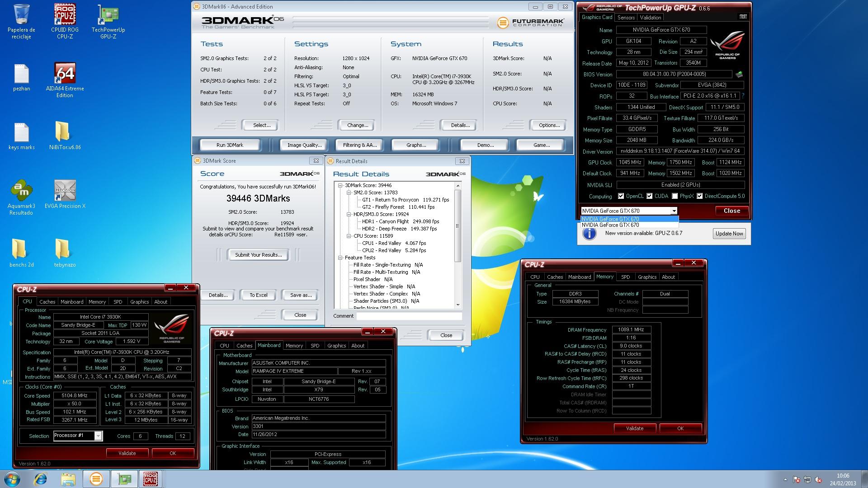Click Submit Your Results button
868x488 pixels.
pyautogui.click(x=258, y=255)
